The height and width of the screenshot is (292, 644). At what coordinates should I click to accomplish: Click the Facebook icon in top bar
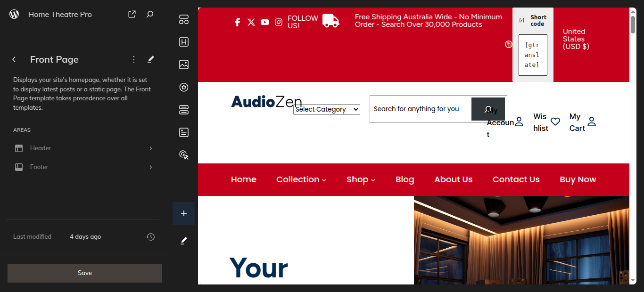(x=238, y=22)
